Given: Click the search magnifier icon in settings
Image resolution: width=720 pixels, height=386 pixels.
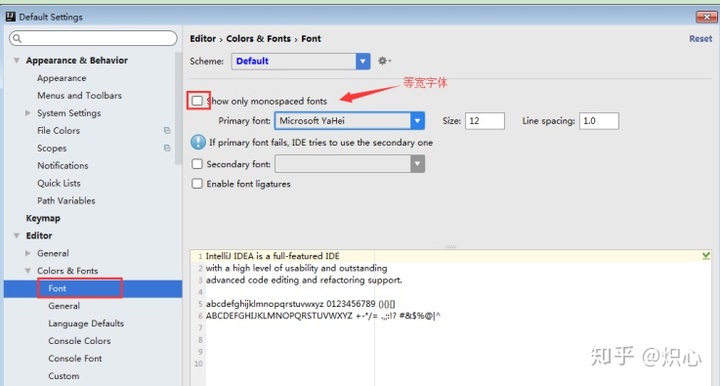Looking at the screenshot, I should pos(17,38).
